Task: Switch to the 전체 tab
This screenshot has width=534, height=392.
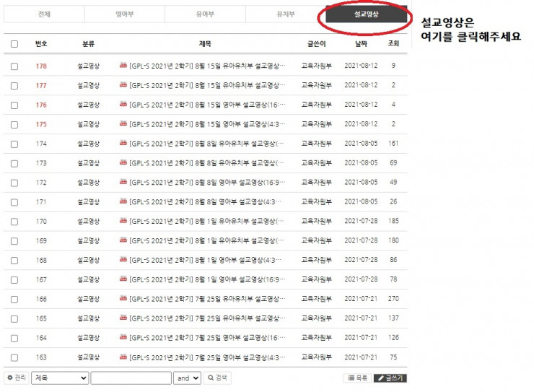Action: [44, 14]
